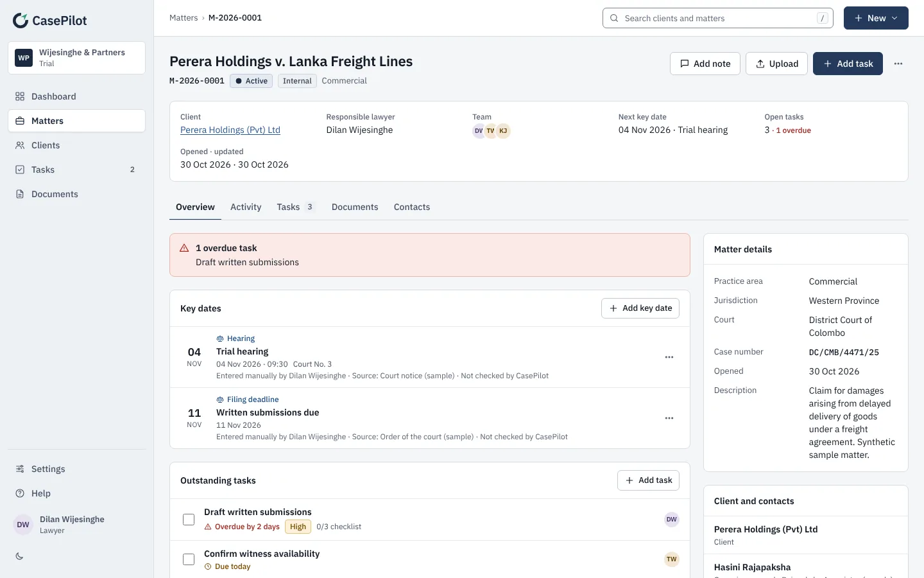The image size is (924, 578).
Task: Click the DW assignee avatar on Draft written submissions
Action: click(672, 520)
